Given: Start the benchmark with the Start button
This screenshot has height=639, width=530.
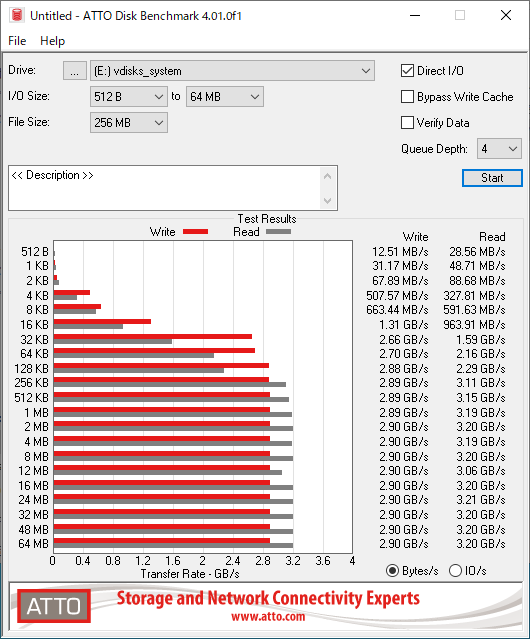Looking at the screenshot, I should 492,178.
